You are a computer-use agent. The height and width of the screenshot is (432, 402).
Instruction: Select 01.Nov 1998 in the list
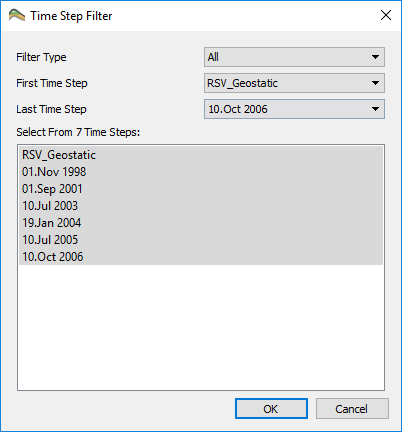tap(201, 172)
